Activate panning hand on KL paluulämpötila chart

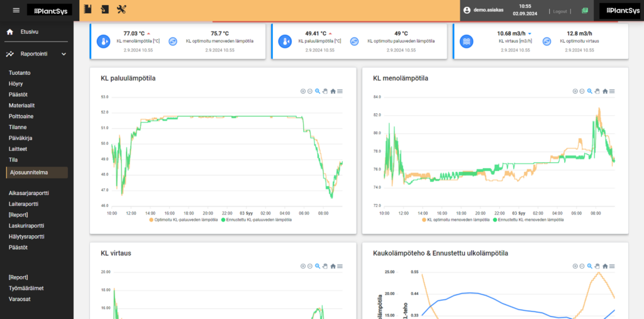click(325, 91)
